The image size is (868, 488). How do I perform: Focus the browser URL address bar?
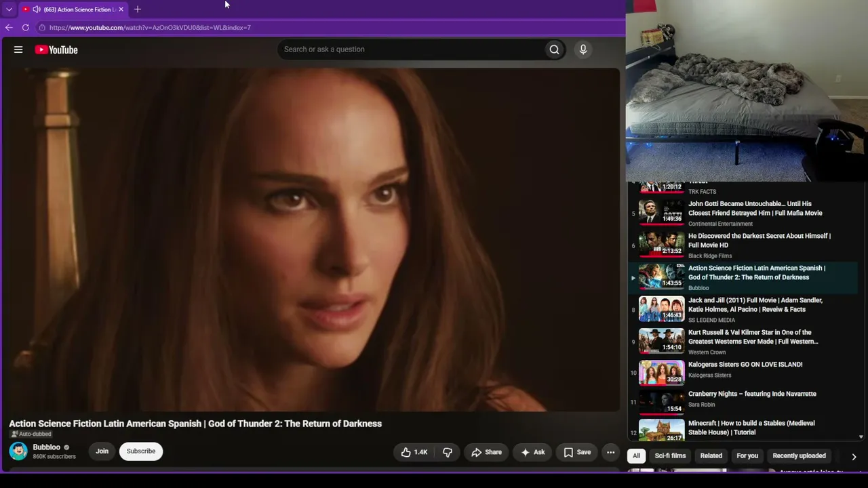coord(332,28)
